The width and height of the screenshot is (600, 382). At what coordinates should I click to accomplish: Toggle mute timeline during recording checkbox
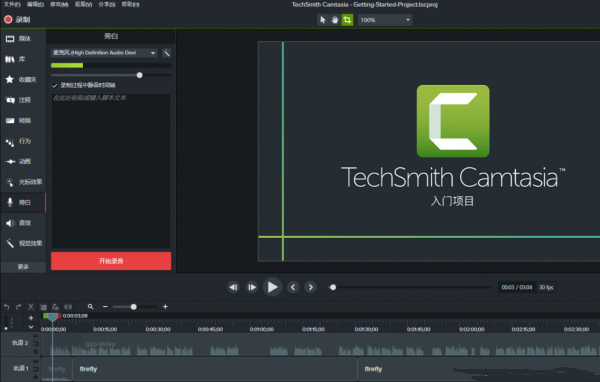55,85
